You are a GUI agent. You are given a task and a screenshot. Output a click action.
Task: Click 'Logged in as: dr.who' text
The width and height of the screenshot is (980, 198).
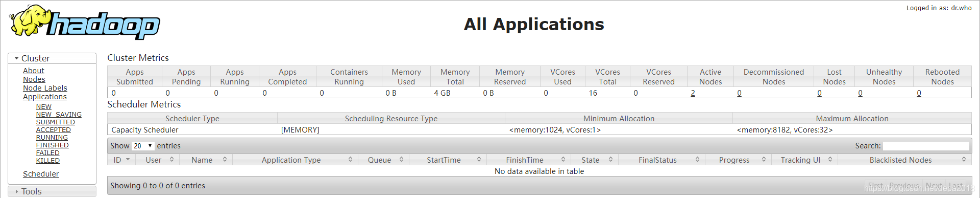(939, 8)
